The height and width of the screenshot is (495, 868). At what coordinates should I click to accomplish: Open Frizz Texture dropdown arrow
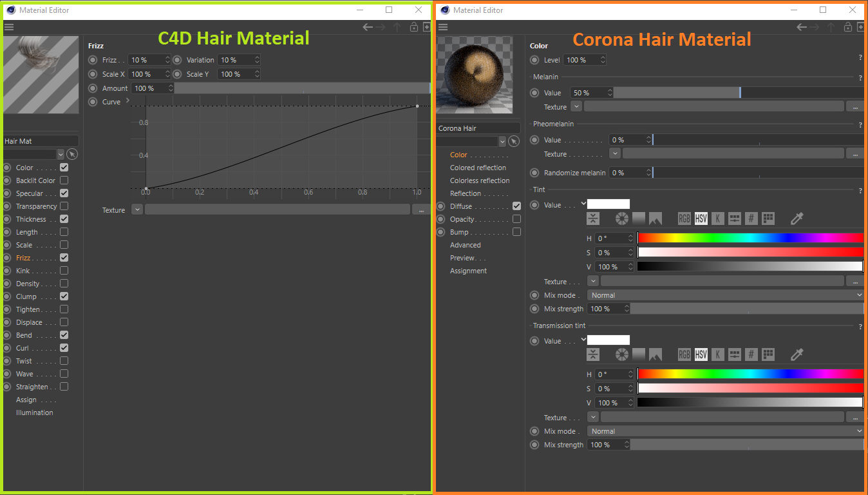pos(137,209)
